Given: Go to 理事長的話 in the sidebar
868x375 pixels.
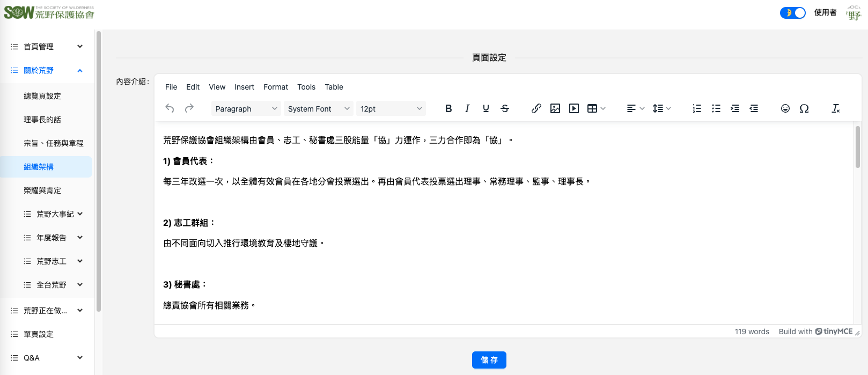Looking at the screenshot, I should coord(42,120).
